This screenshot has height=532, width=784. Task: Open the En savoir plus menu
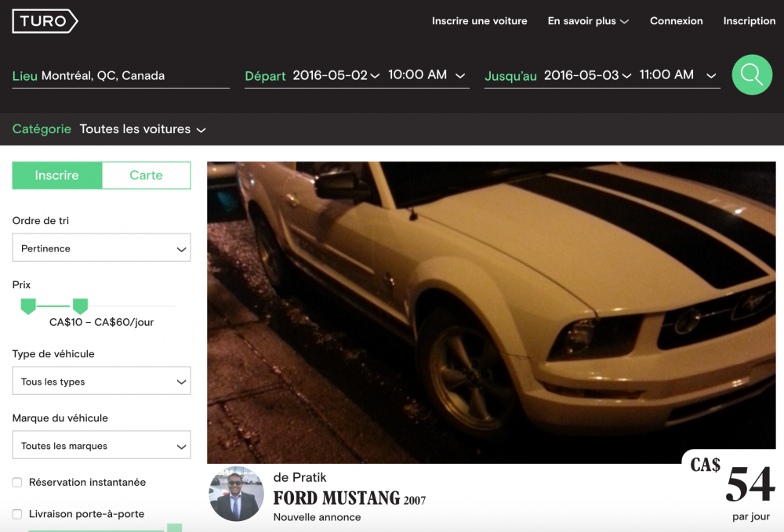(588, 21)
